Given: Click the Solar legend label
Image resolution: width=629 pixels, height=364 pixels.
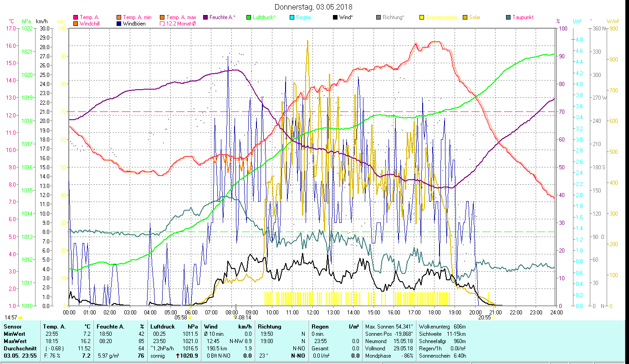Looking at the screenshot, I should point(475,17).
